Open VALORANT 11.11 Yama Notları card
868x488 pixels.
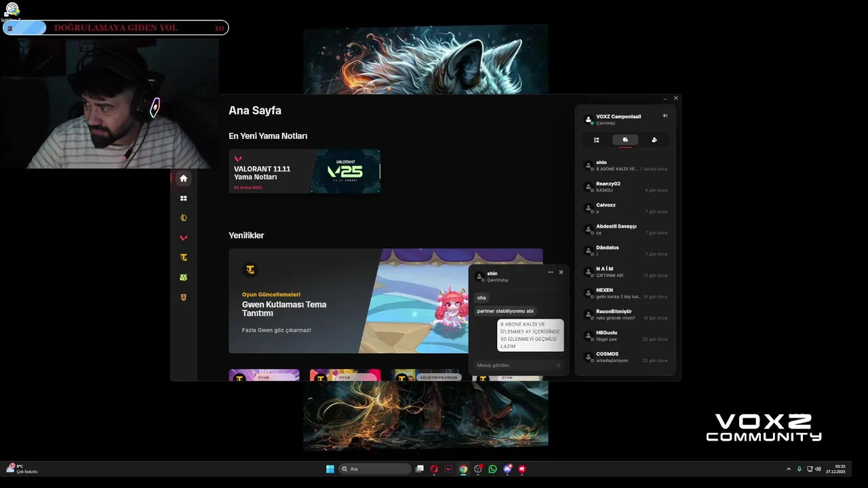tap(304, 171)
